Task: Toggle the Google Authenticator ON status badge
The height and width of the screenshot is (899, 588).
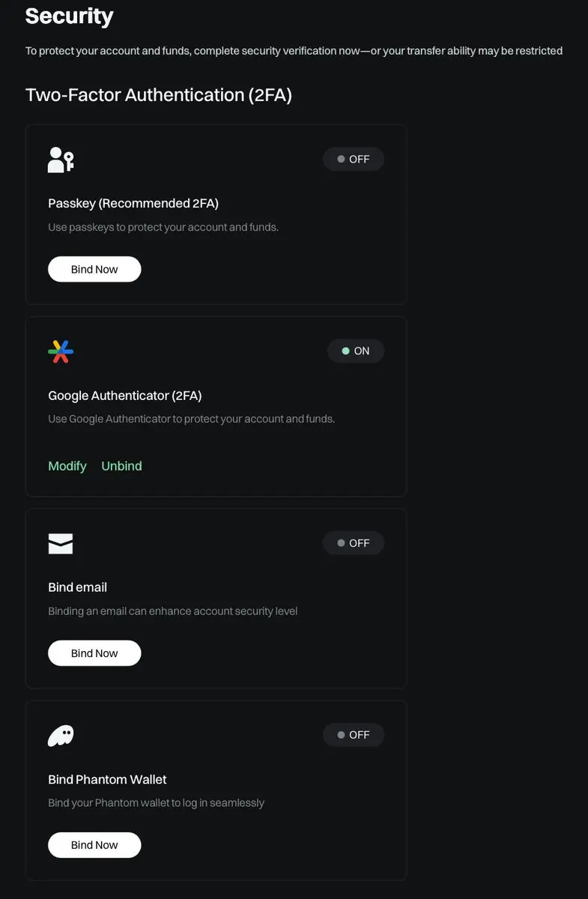Action: (x=356, y=351)
